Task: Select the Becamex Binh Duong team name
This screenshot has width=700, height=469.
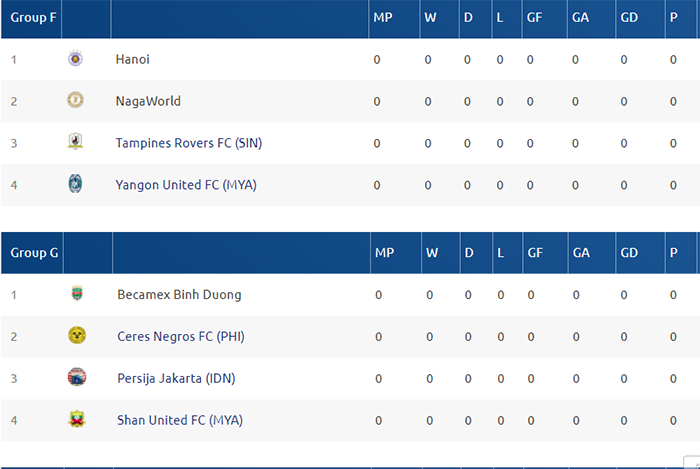Action: [179, 295]
